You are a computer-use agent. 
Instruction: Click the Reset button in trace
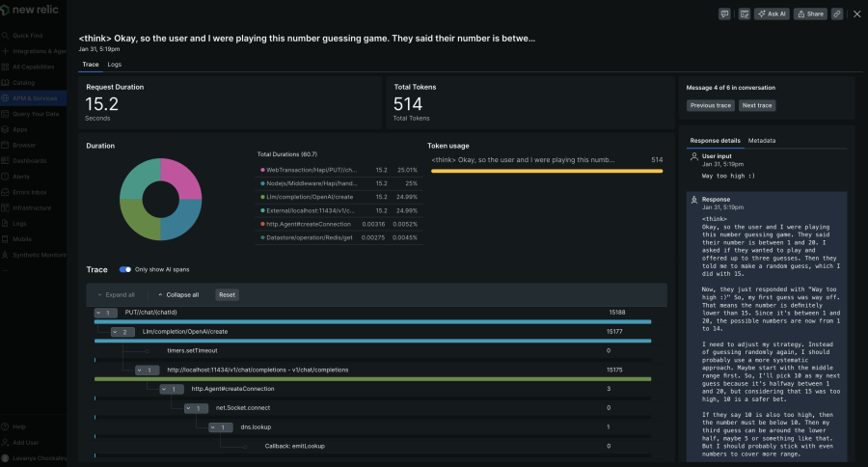point(227,294)
